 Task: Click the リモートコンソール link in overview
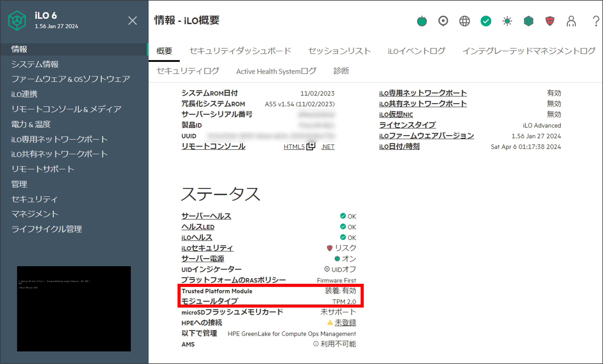[x=213, y=147]
